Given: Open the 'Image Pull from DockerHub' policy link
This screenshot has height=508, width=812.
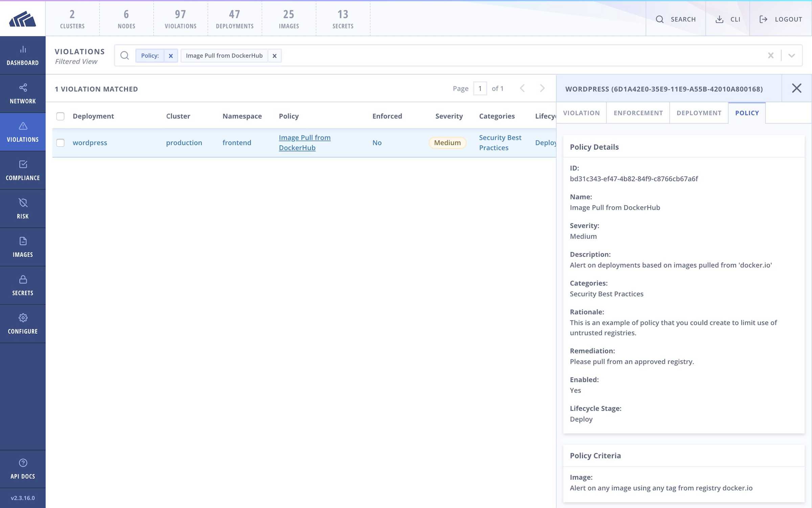Looking at the screenshot, I should [304, 143].
